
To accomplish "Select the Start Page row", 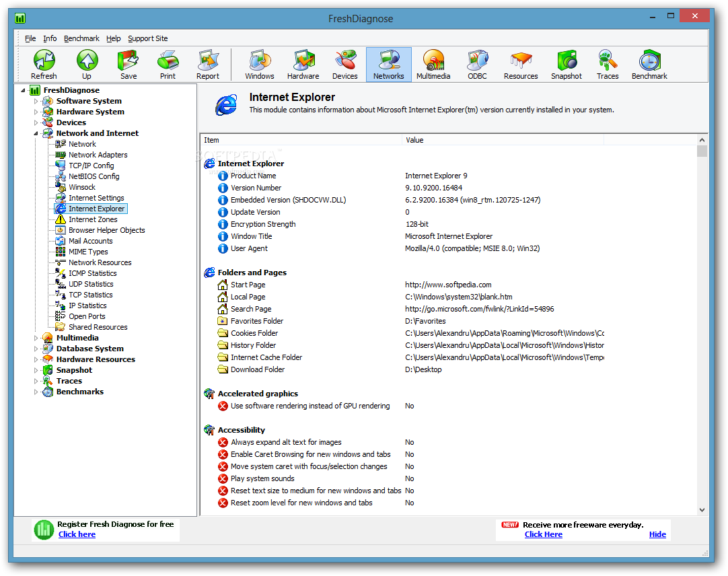I will point(449,285).
